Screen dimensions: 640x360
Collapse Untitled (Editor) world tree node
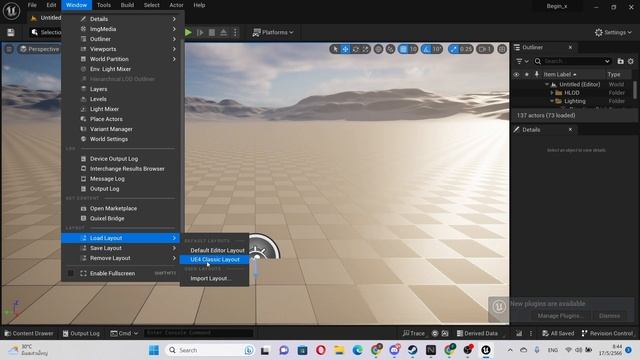547,84
